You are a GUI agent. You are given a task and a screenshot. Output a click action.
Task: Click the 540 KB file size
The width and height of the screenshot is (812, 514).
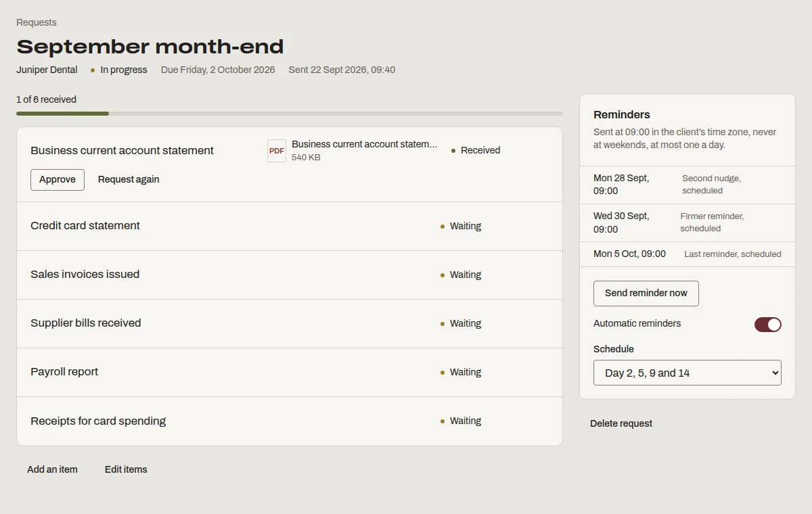306,158
